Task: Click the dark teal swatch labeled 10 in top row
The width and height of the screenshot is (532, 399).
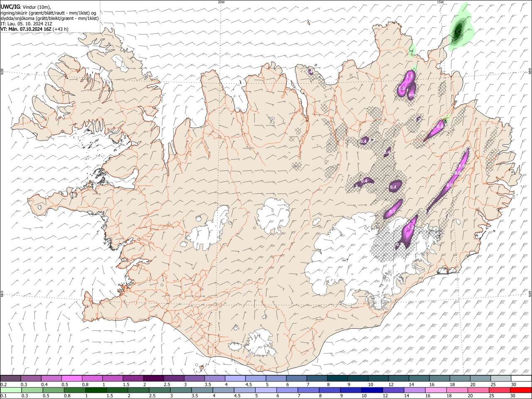Action: 378,379
